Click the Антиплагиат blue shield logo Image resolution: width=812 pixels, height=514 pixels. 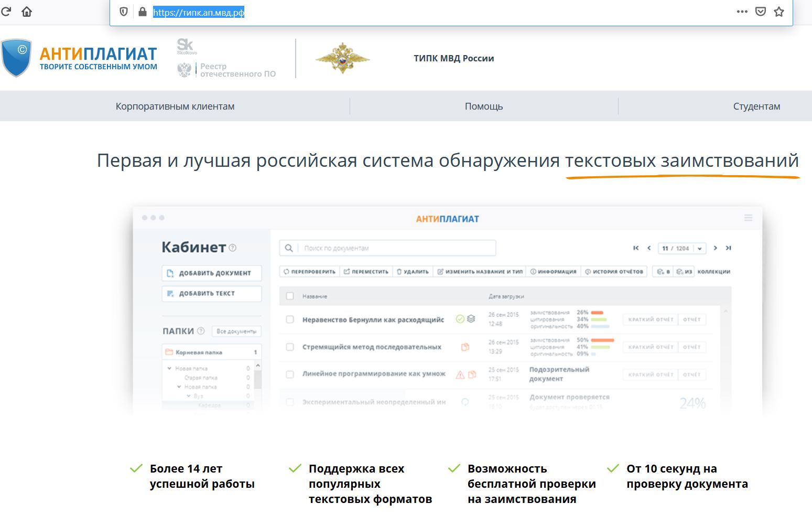(16, 58)
